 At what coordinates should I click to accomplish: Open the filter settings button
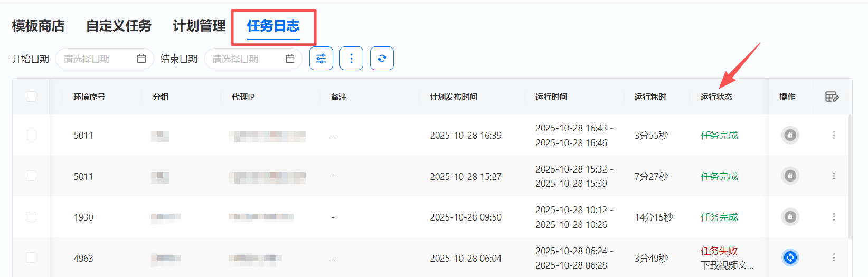point(321,59)
